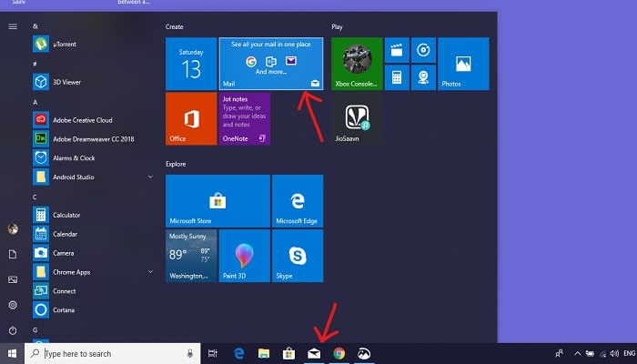Open Alarms & Clock app

[94, 157]
